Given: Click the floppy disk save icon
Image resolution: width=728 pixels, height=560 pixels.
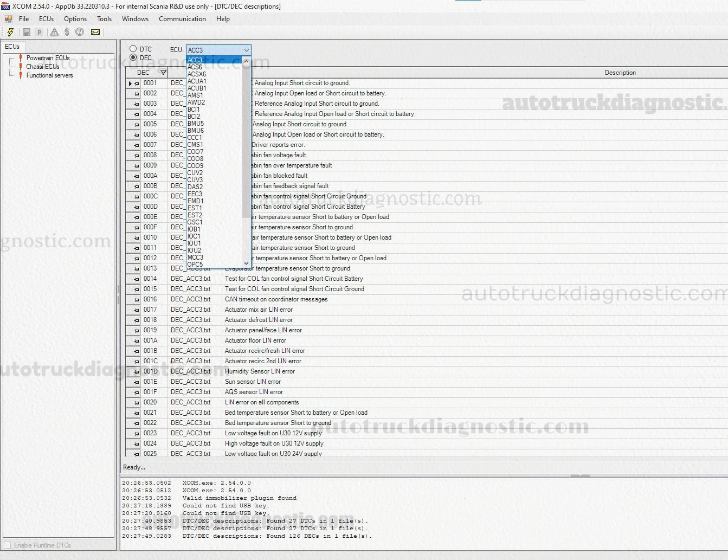Looking at the screenshot, I should pos(26,32).
